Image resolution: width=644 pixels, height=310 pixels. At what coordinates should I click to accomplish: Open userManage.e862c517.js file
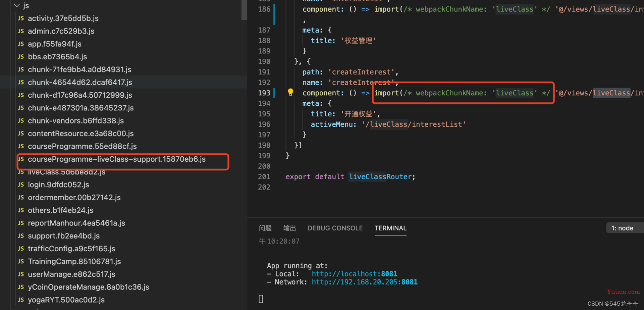coord(71,274)
